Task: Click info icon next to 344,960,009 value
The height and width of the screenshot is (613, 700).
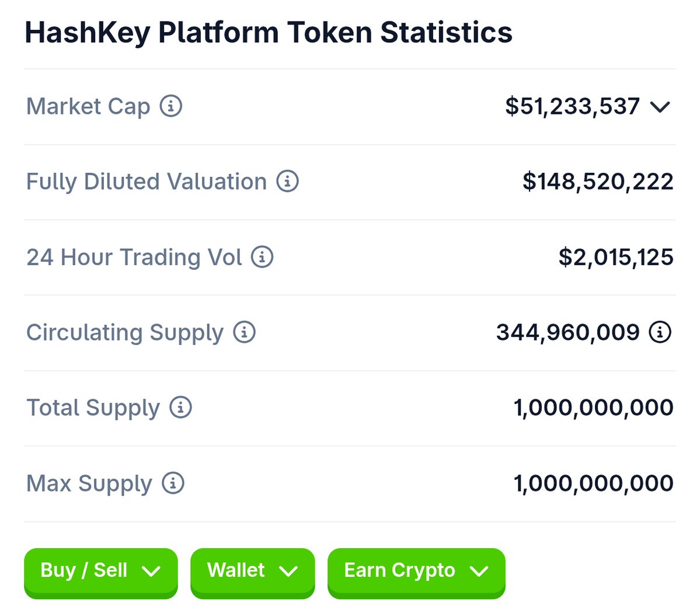Action: (660, 332)
